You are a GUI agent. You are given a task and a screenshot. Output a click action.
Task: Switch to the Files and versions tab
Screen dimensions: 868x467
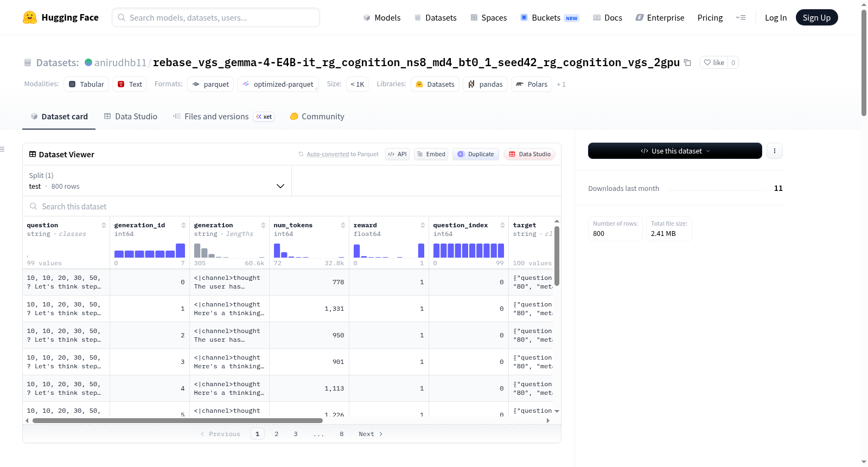click(223, 116)
